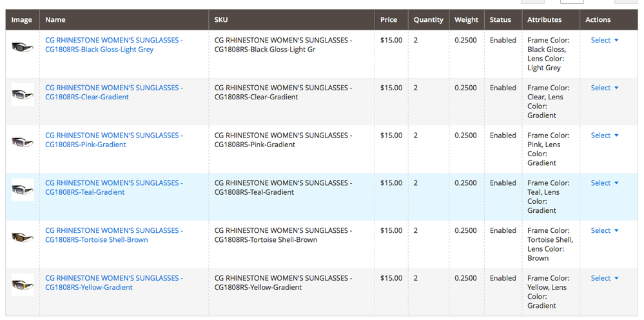
Task: Open Select dropdown for Black Gloss-Light Grey row
Action: pos(604,40)
